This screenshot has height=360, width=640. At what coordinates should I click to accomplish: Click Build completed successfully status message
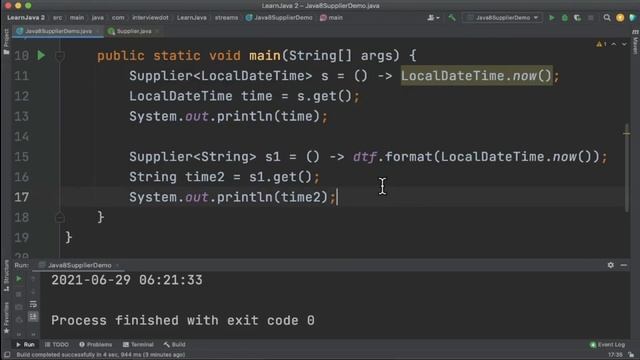[101, 355]
